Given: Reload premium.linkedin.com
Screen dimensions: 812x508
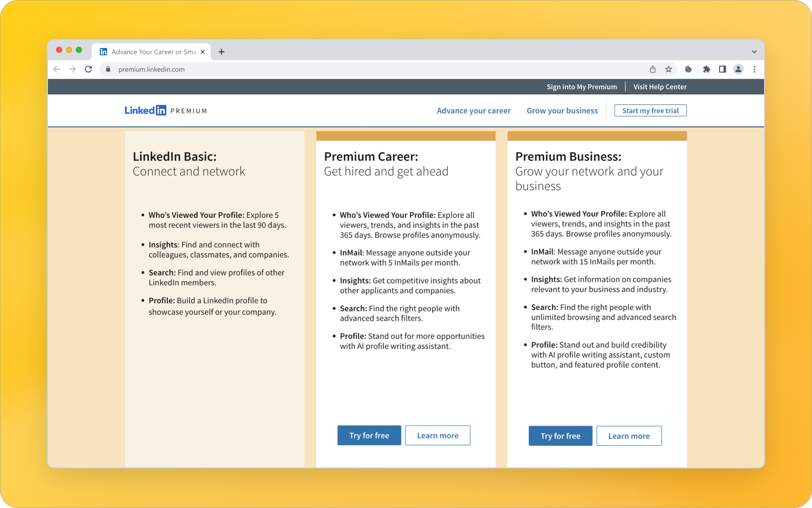Looking at the screenshot, I should 89,69.
